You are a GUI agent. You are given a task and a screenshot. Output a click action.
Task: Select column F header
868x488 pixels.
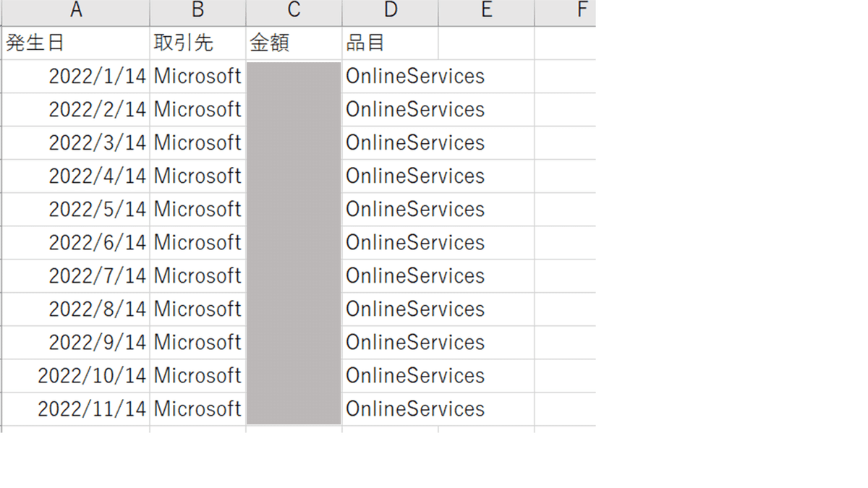coord(566,12)
